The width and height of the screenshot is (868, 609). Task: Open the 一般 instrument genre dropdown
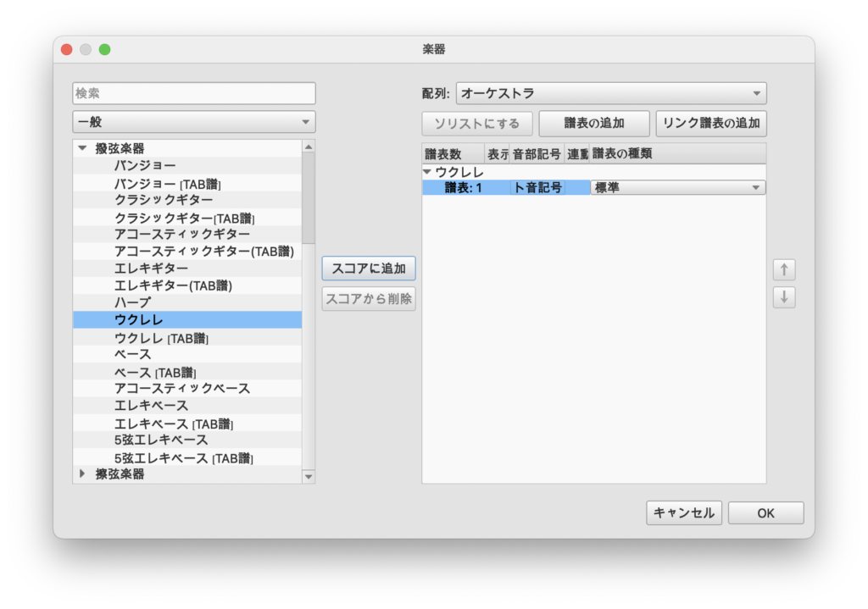pos(194,122)
